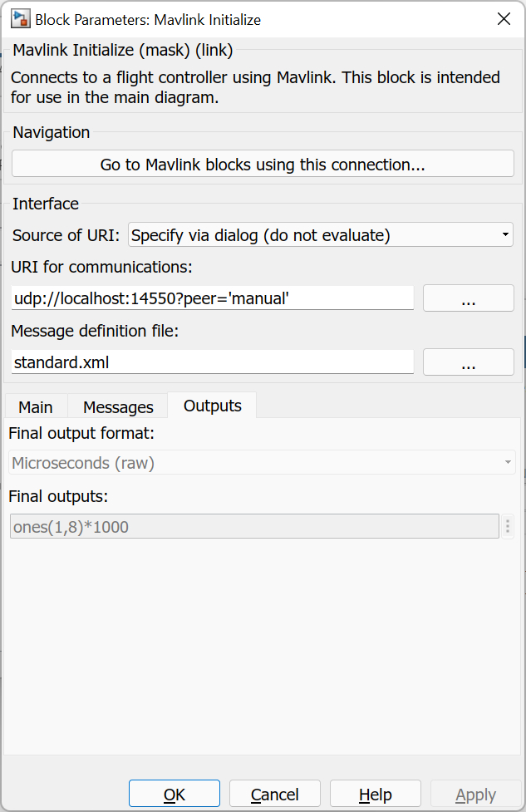This screenshot has height=812, width=526.
Task: Open the file browser for URI communications
Action: click(468, 298)
